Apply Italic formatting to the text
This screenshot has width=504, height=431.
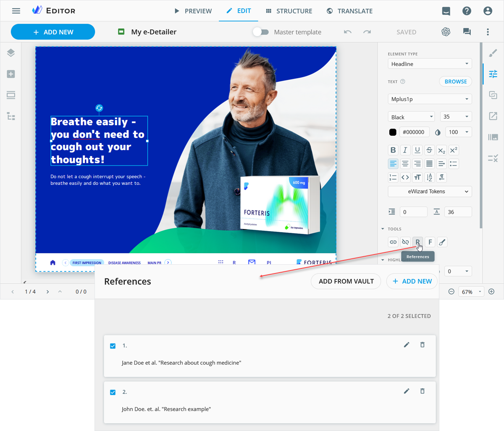click(x=405, y=150)
